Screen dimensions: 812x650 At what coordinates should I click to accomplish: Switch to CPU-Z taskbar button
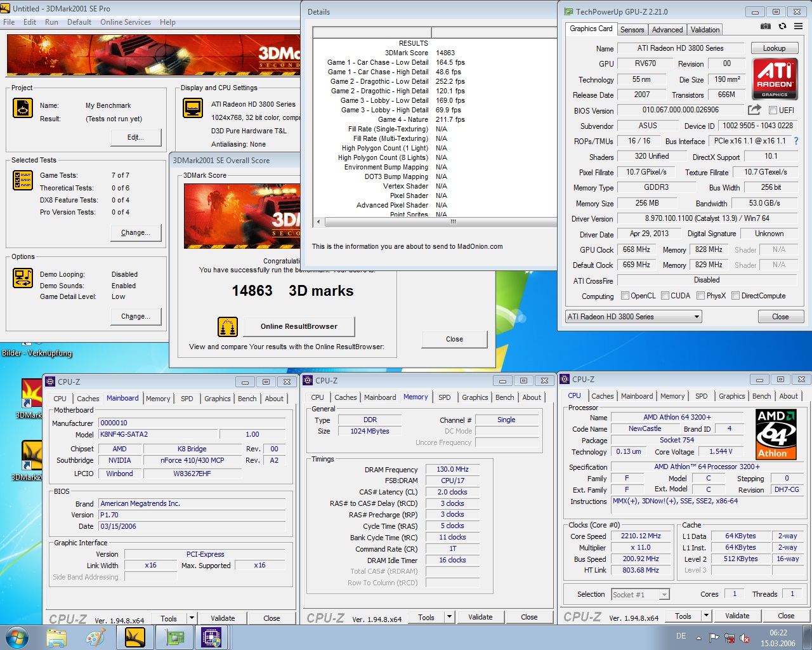click(211, 637)
